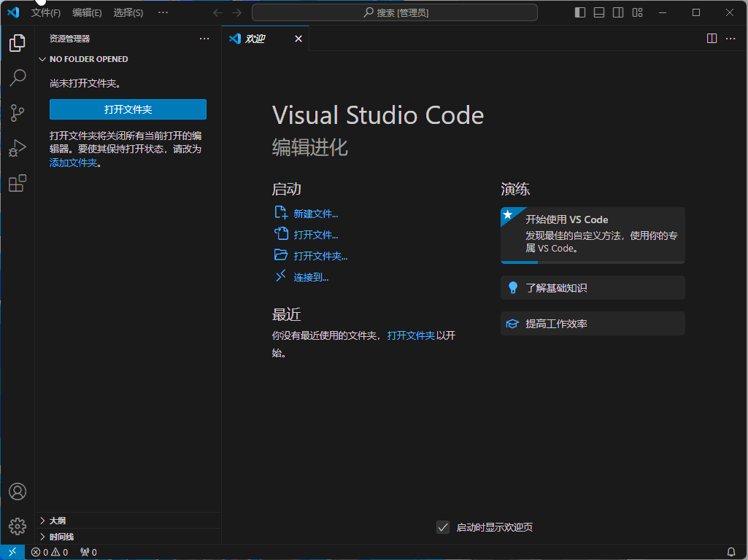Open the errors and warnings count
Image resolution: width=748 pixels, height=560 pixels.
pos(50,552)
